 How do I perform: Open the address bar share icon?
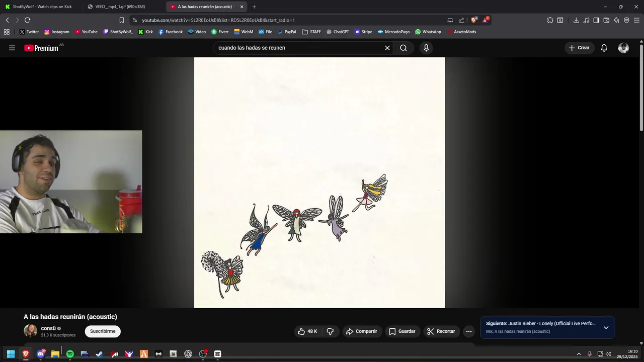(x=461, y=20)
